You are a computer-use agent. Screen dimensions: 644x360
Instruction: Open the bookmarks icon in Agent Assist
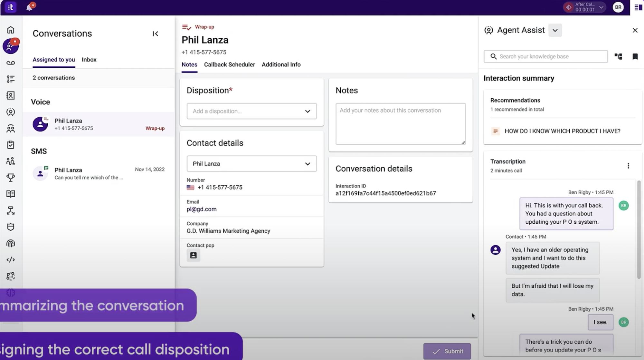click(635, 57)
